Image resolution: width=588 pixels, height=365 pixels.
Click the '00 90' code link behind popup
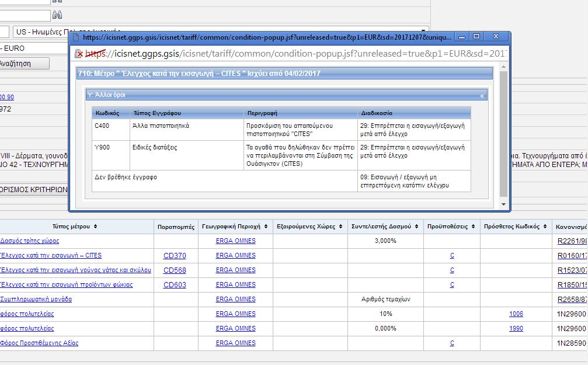coord(7,97)
